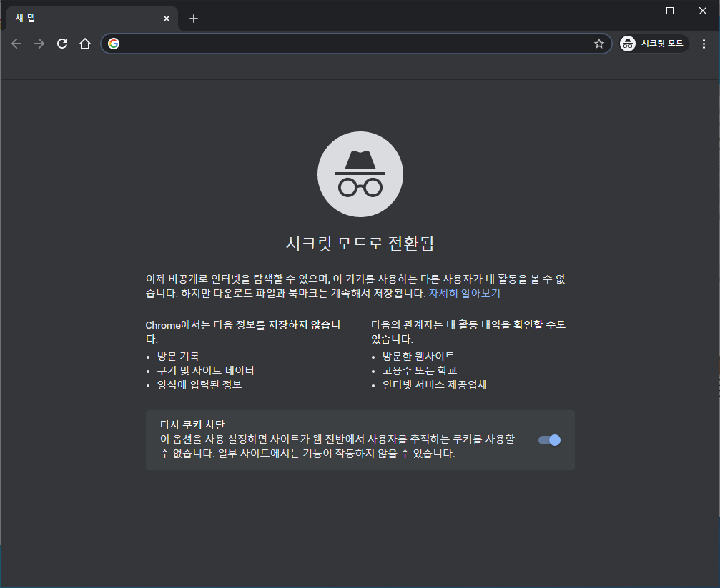Screen dimensions: 720x588
Task: Click the 타사 쿠키 차단 title text
Action: [192, 424]
